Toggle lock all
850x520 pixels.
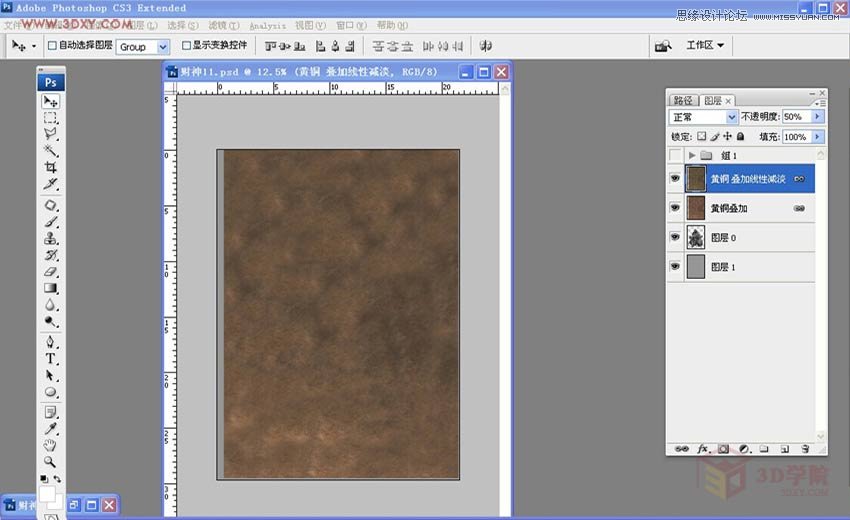[x=740, y=137]
